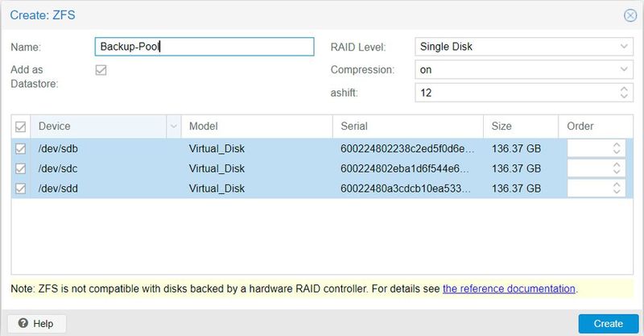
Task: Click serial 600224802eba1d6f544e6…
Action: 405,168
